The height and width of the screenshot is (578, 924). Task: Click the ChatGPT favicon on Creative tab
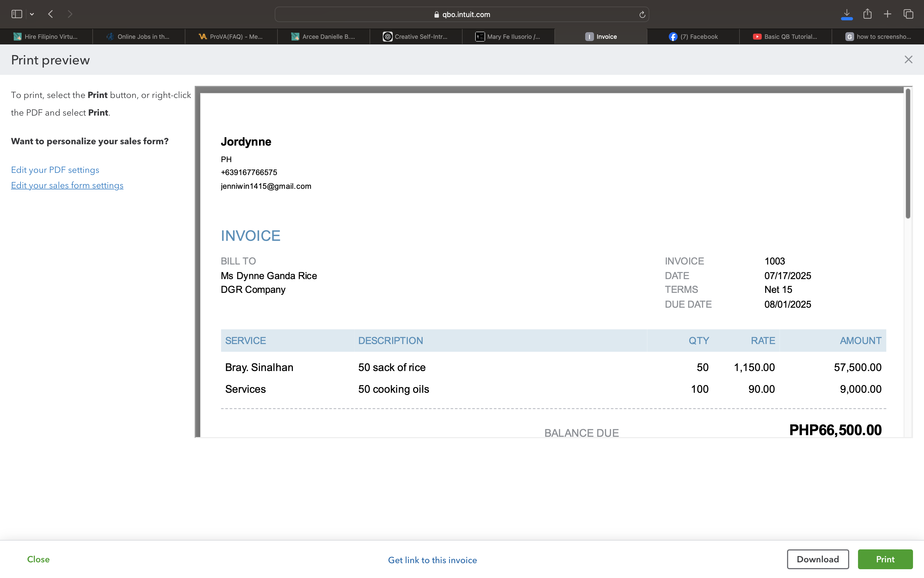point(387,37)
